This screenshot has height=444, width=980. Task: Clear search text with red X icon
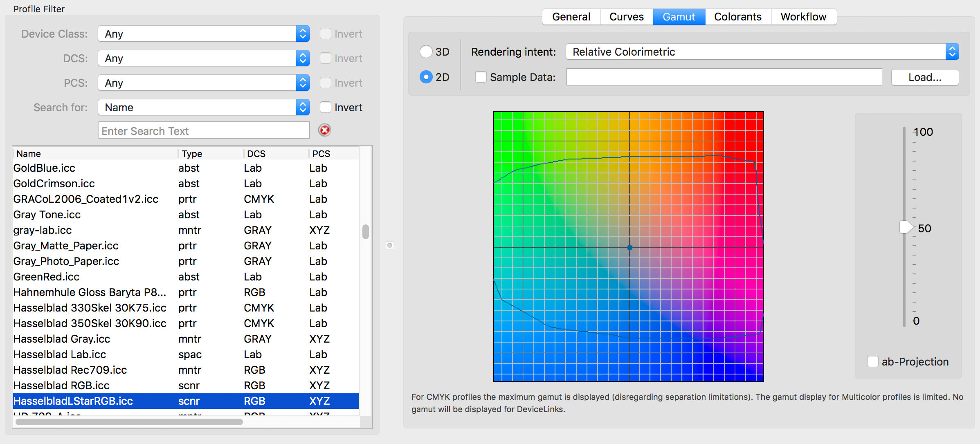[324, 130]
